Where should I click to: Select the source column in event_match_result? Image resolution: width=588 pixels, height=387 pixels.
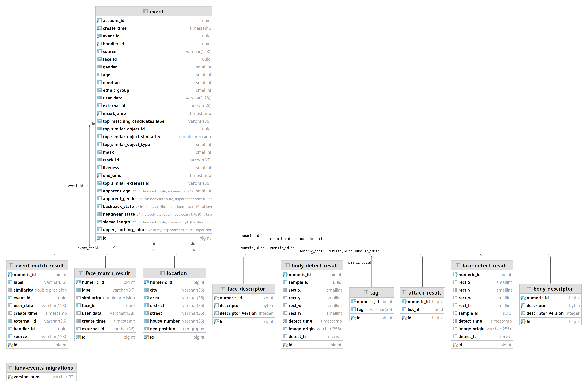click(x=37, y=337)
